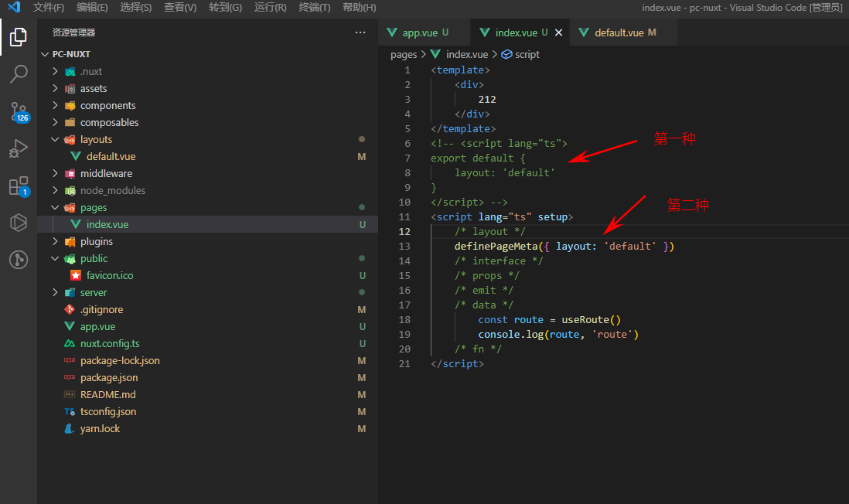Screen dimensions: 849x504
Task: Click the package-lock.json npm file icon
Action: [x=70, y=360]
